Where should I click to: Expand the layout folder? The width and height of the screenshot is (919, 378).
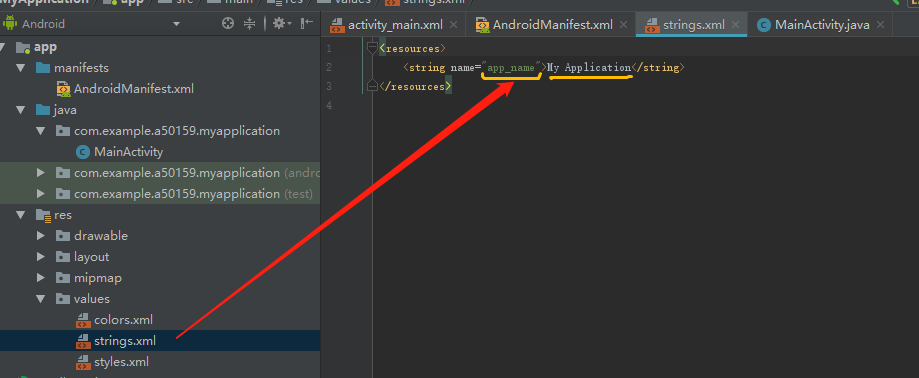click(x=40, y=257)
